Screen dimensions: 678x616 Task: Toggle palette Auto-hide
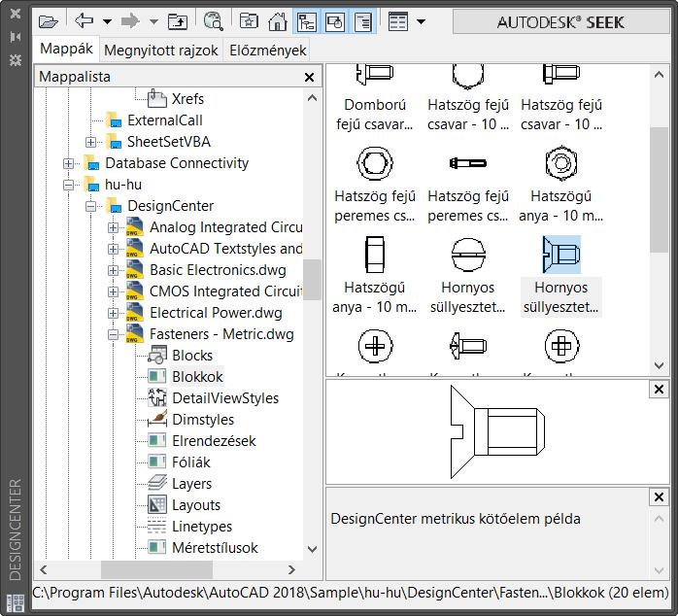tap(16, 37)
